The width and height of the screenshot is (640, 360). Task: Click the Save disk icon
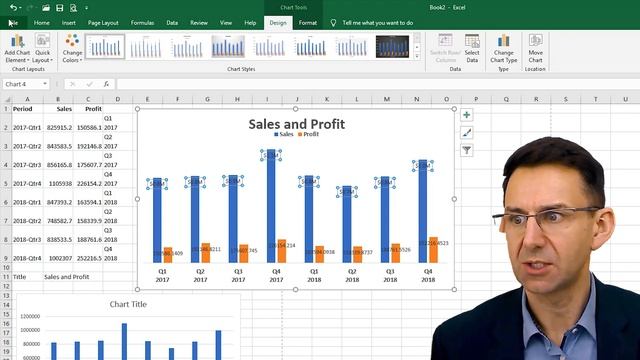60,8
